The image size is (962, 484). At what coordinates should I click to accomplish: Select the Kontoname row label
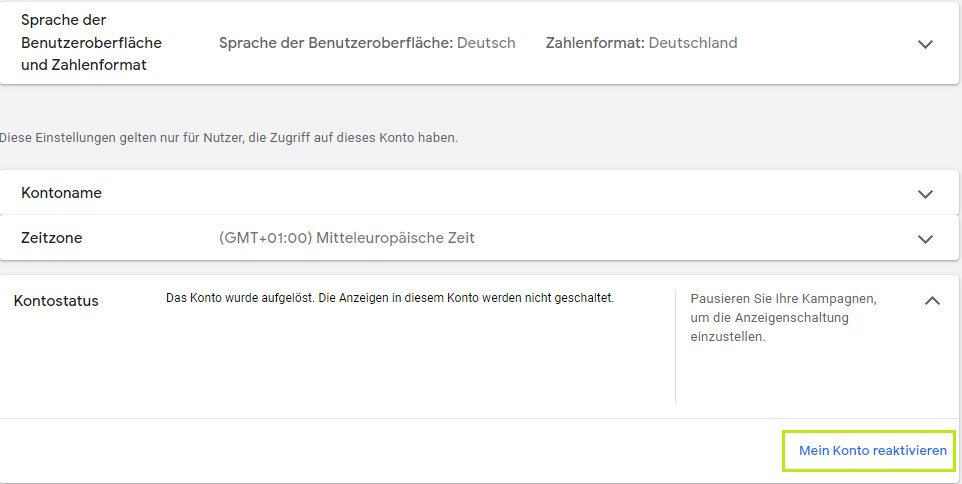61,193
